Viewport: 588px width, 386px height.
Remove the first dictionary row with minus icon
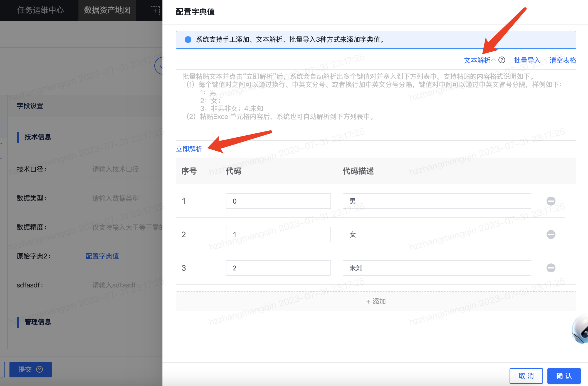click(x=551, y=201)
